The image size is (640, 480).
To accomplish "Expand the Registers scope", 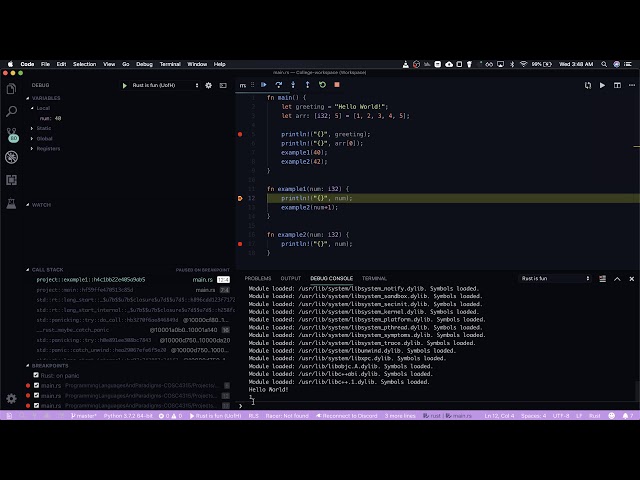I will point(32,149).
